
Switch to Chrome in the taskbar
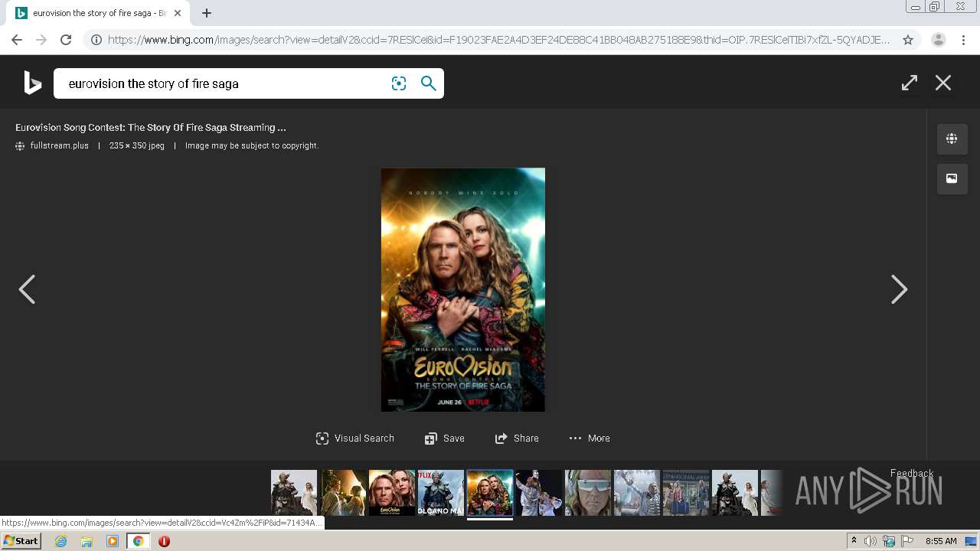point(139,541)
